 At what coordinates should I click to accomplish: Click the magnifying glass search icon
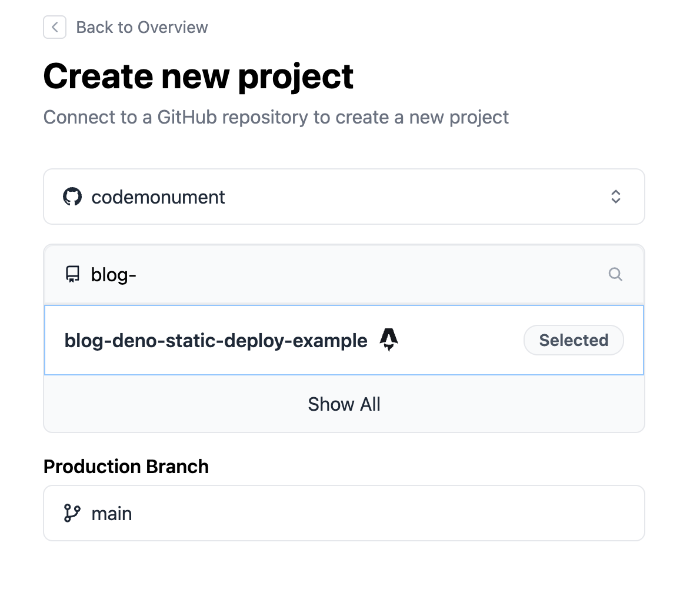pyautogui.click(x=615, y=274)
